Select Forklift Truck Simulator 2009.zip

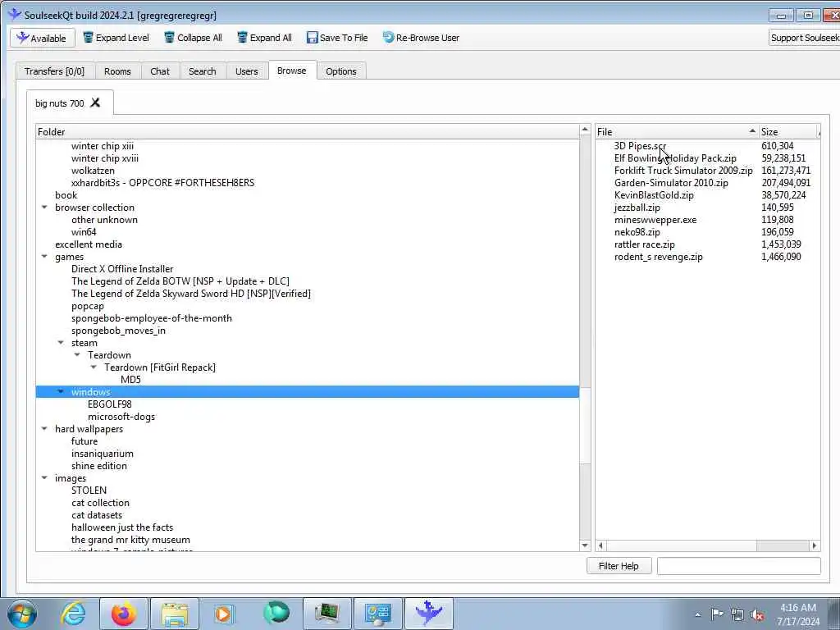(x=683, y=171)
